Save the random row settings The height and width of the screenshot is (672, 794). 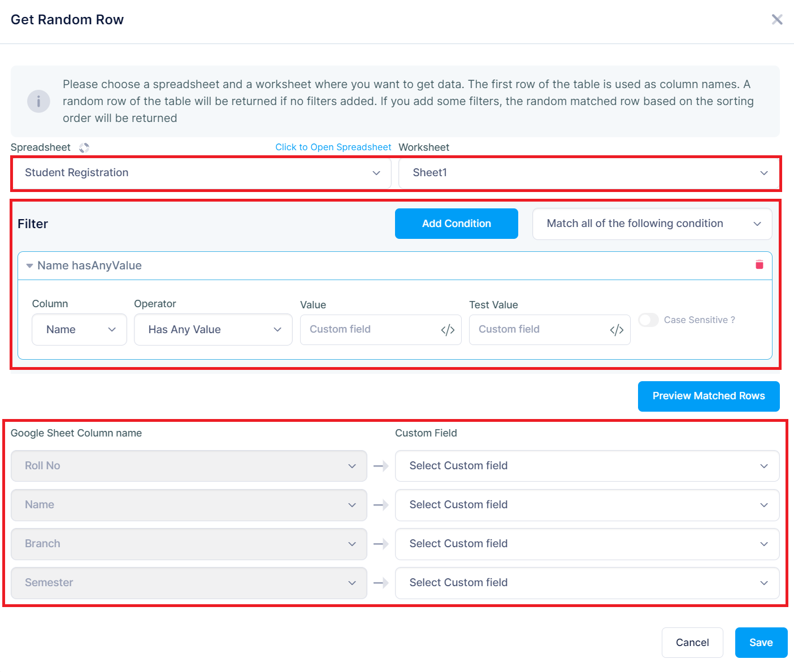[761, 643]
